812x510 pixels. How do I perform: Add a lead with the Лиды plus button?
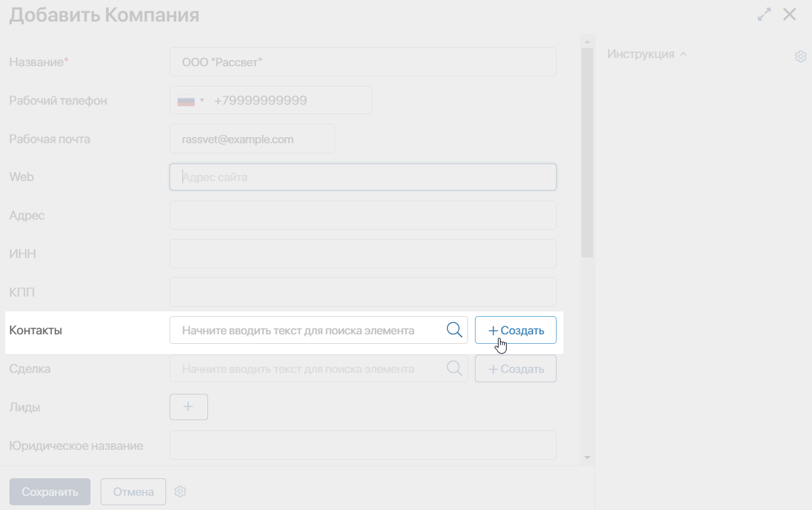188,407
